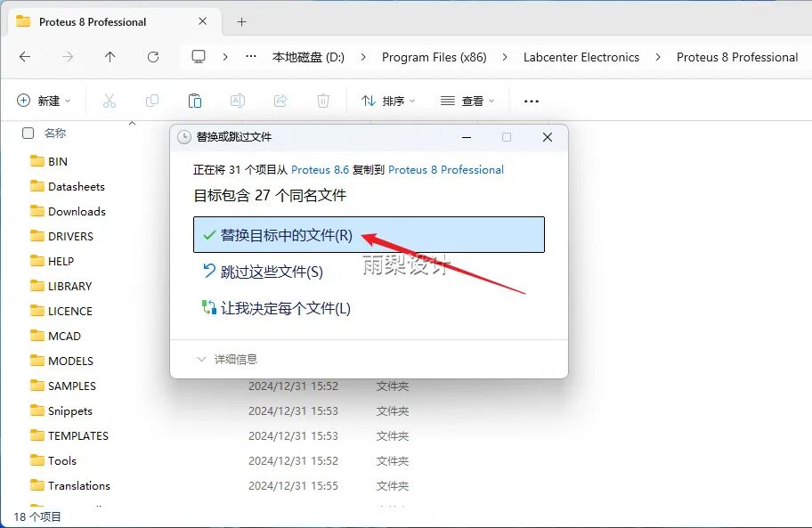Open the 查看 view dropdown
The image size is (812, 528).
[467, 101]
